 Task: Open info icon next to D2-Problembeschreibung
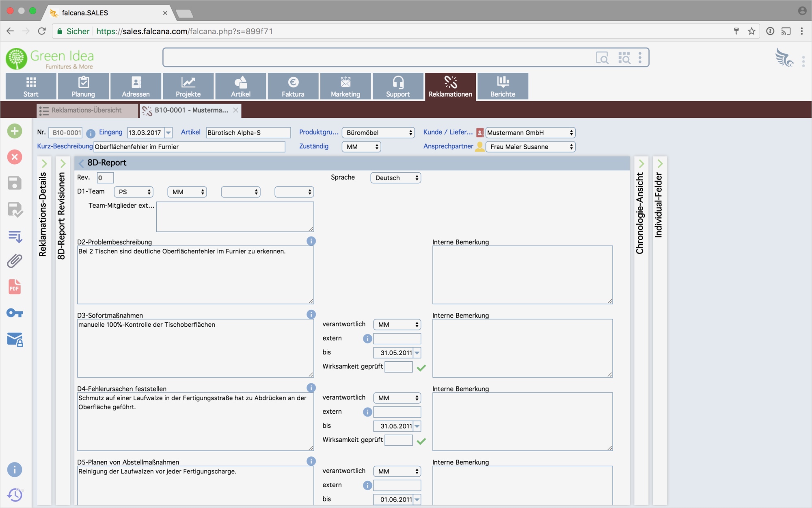click(311, 241)
